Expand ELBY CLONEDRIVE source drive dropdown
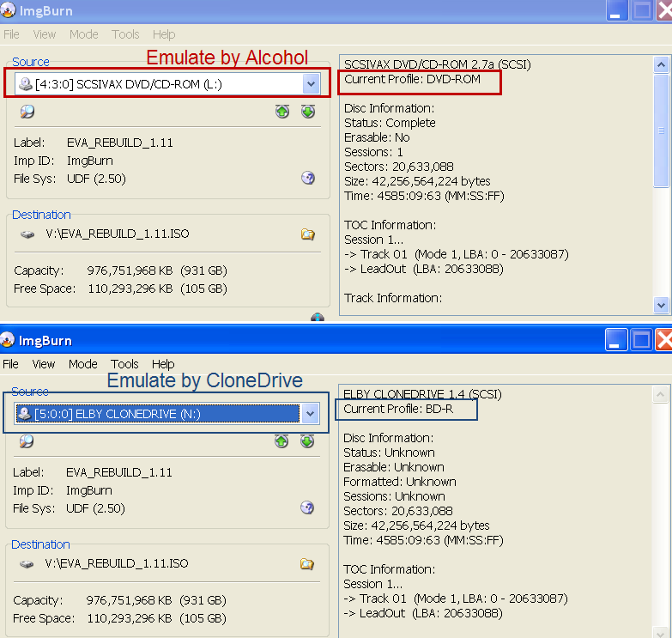 tap(311, 414)
